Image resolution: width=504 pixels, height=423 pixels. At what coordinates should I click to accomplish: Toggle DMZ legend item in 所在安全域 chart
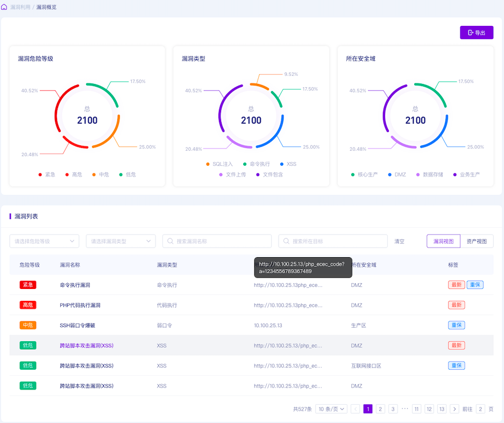pos(396,174)
